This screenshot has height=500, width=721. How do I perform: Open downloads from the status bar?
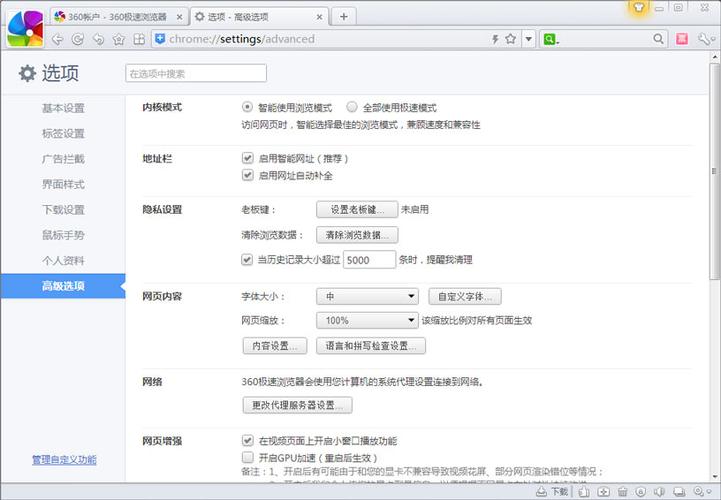coord(552,492)
